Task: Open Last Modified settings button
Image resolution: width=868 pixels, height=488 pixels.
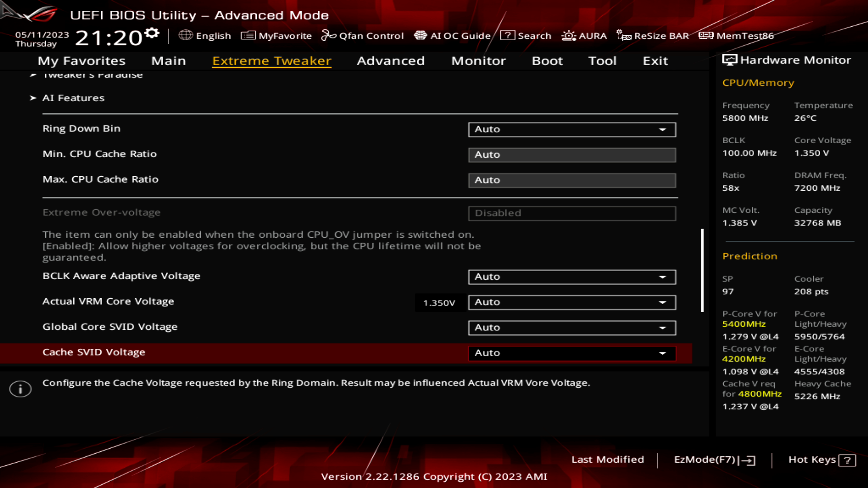Action: 608,460
